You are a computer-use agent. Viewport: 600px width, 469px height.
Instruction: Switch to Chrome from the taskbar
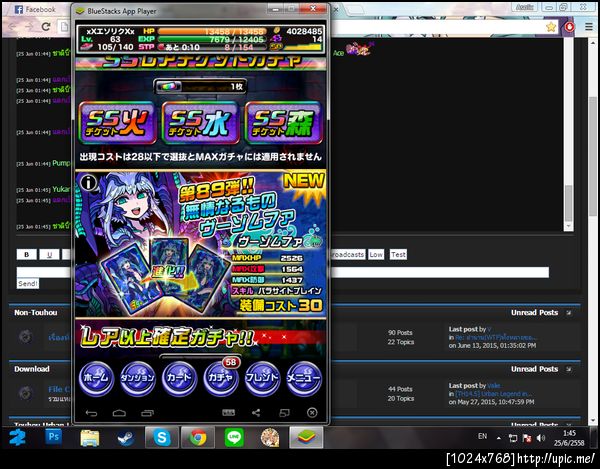coord(198,437)
